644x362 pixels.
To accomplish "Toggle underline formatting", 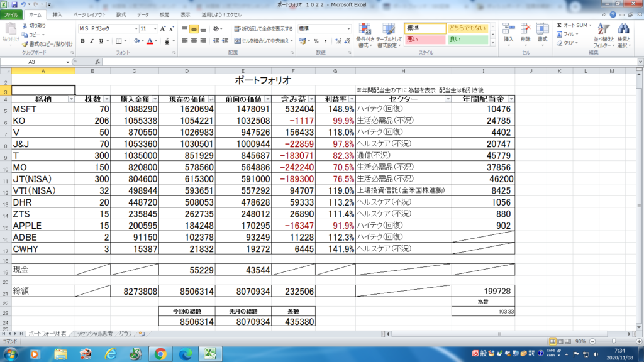I will [101, 41].
